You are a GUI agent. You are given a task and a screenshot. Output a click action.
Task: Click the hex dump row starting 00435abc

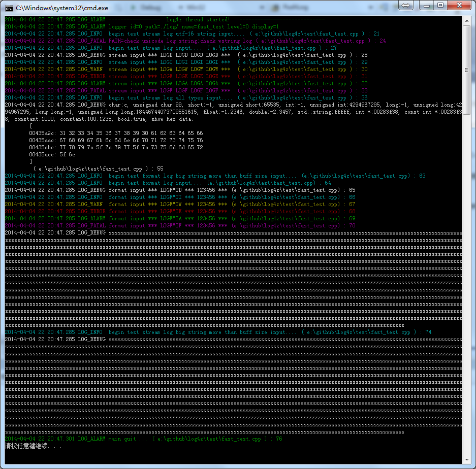click(116, 147)
